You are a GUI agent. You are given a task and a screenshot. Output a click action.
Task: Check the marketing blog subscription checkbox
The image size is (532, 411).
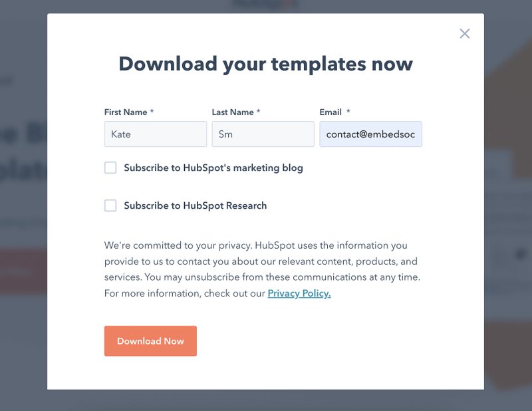[110, 168]
